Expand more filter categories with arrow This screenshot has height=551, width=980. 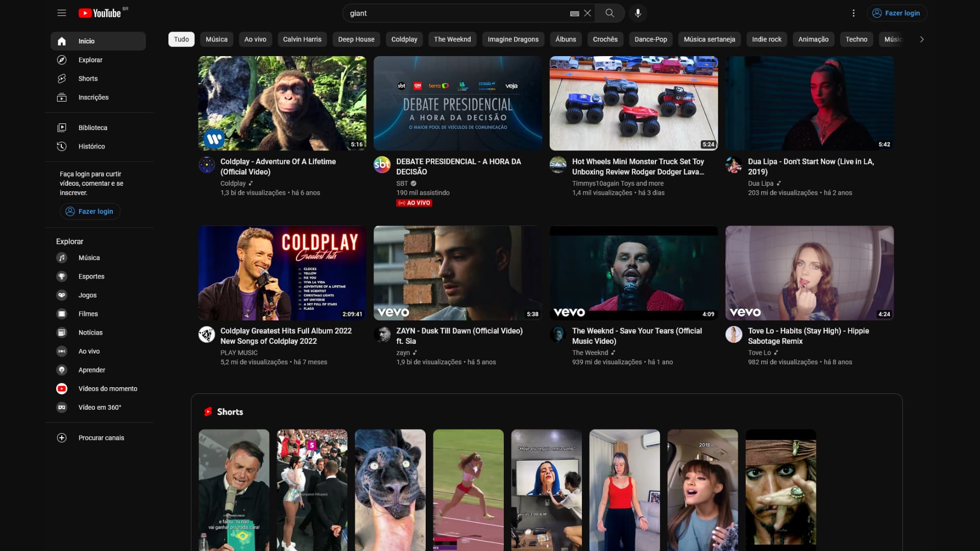[x=921, y=39]
